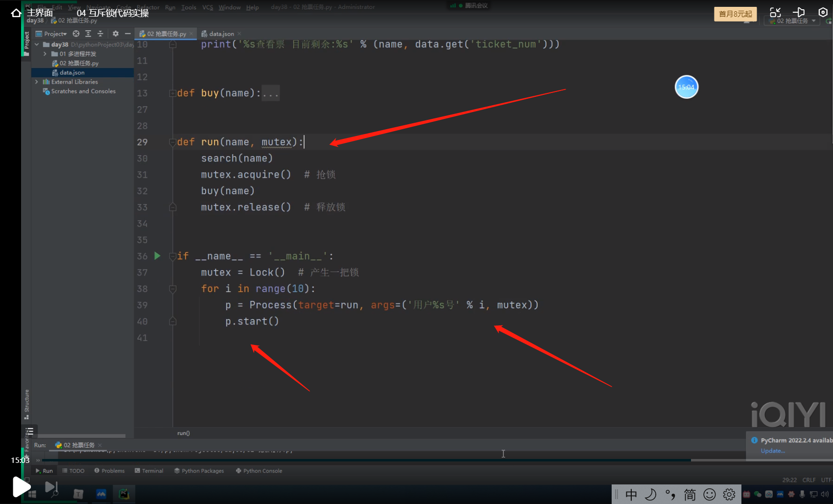Open the smiley emoji panel in IME bar
This screenshot has height=504, width=833.
(710, 495)
